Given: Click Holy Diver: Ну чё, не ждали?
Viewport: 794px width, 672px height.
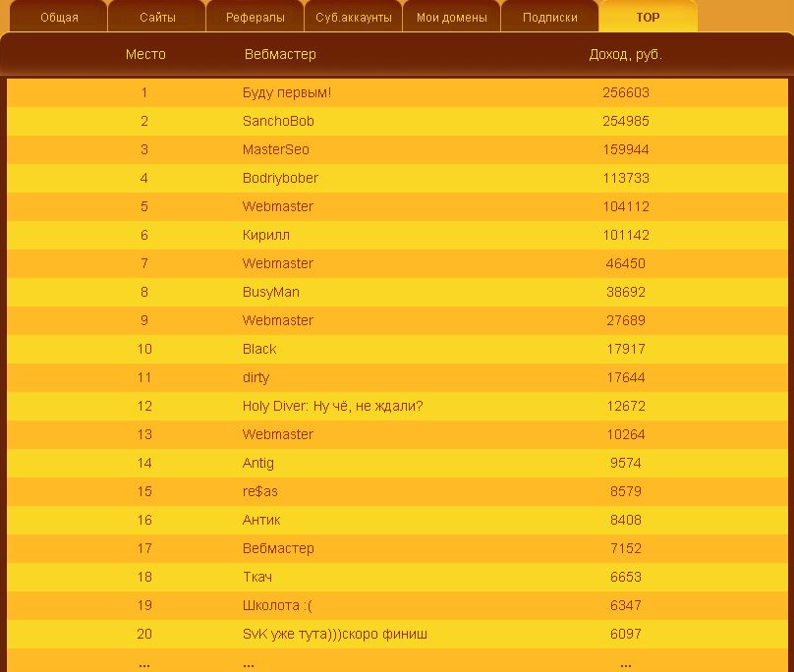Looking at the screenshot, I should (x=332, y=406).
